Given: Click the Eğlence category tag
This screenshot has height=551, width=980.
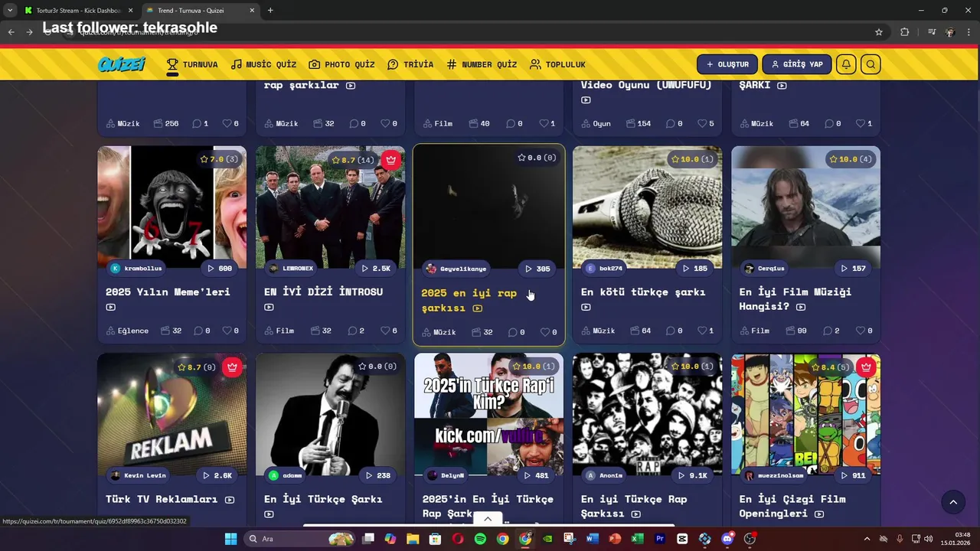Looking at the screenshot, I should tap(127, 331).
